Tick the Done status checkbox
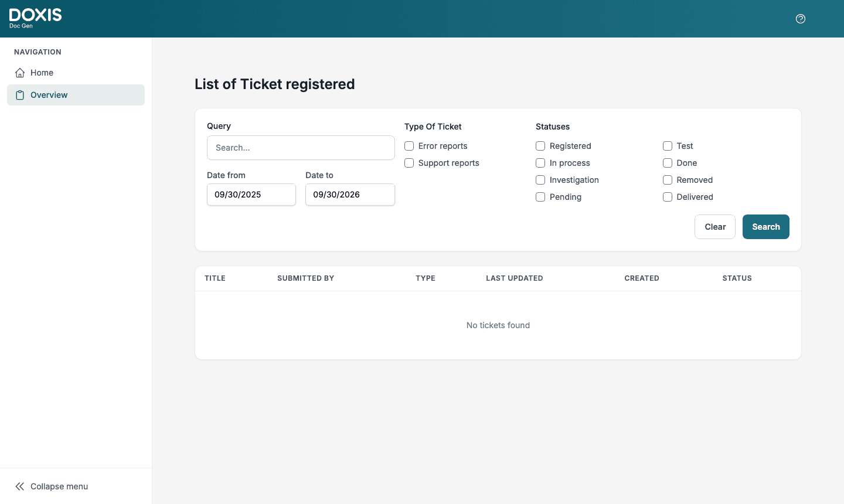The width and height of the screenshot is (844, 504). coord(668,163)
